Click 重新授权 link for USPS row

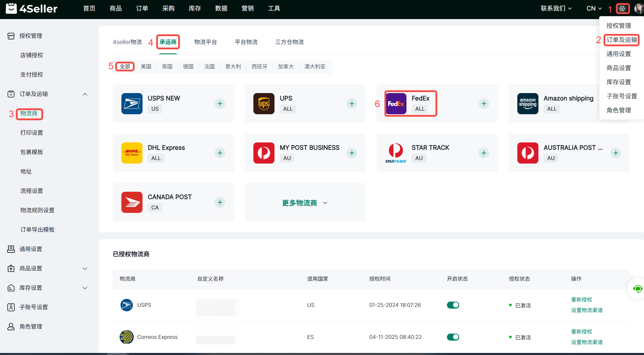582,300
